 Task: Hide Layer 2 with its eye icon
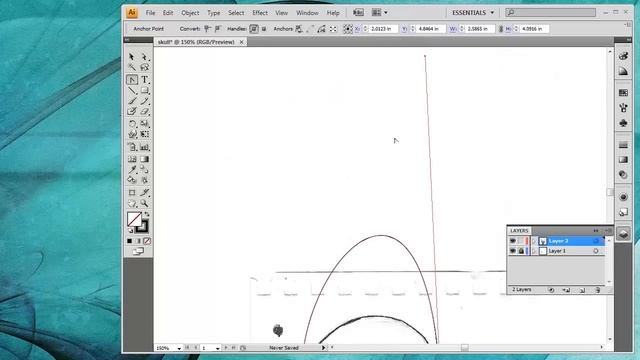coord(513,241)
